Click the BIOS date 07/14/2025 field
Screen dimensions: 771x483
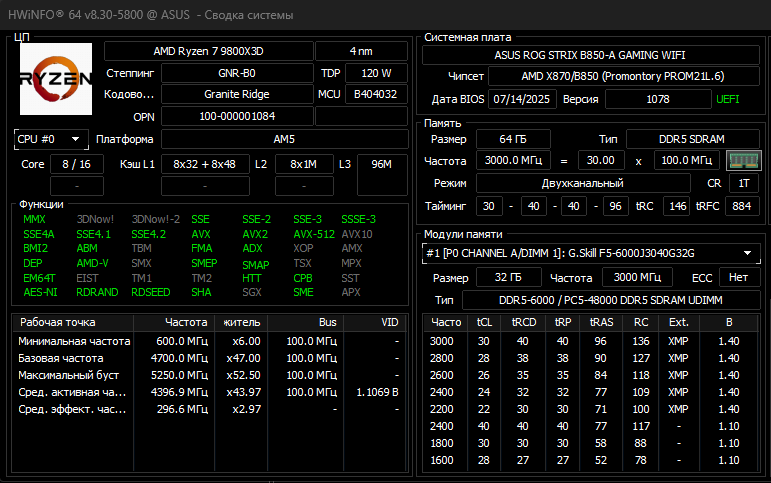pyautogui.click(x=522, y=99)
